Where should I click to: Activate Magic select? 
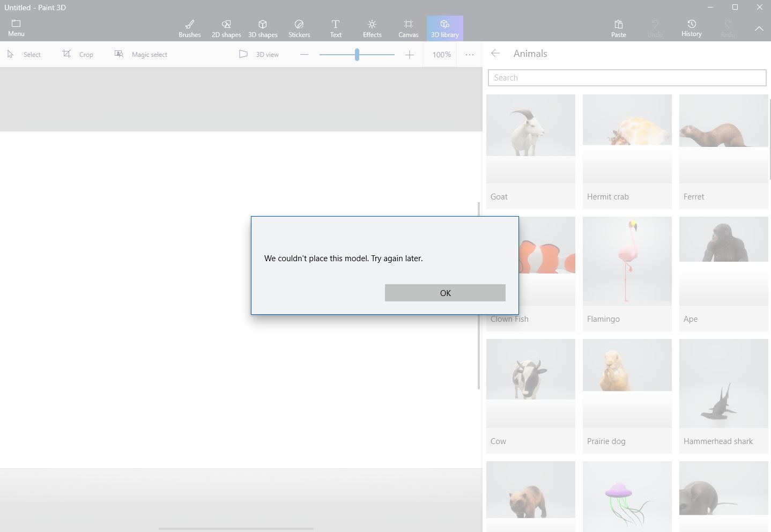[141, 54]
